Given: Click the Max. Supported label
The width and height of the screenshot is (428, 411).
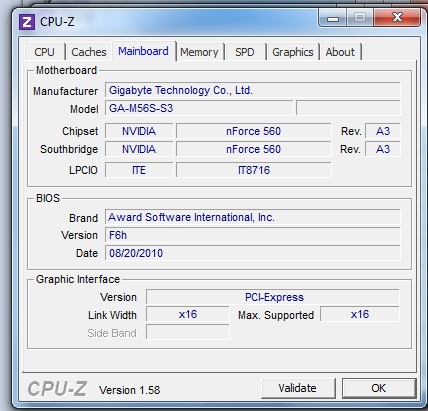Looking at the screenshot, I should (x=276, y=315).
